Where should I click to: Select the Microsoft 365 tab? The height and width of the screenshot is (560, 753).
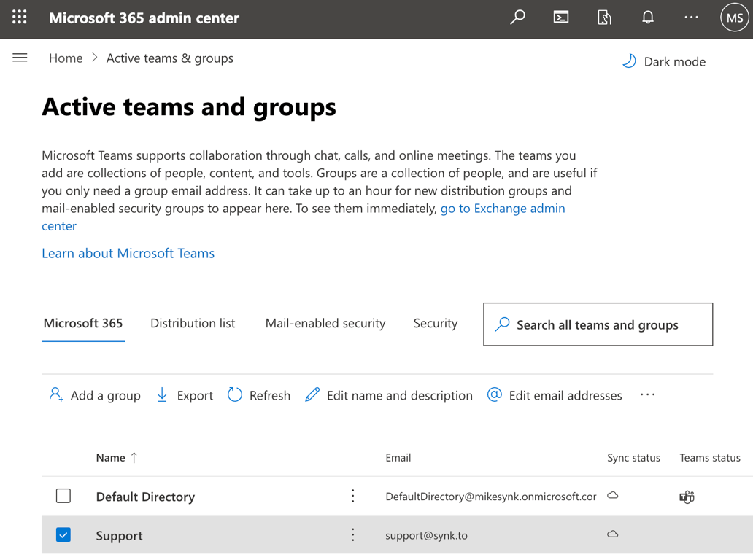click(83, 324)
